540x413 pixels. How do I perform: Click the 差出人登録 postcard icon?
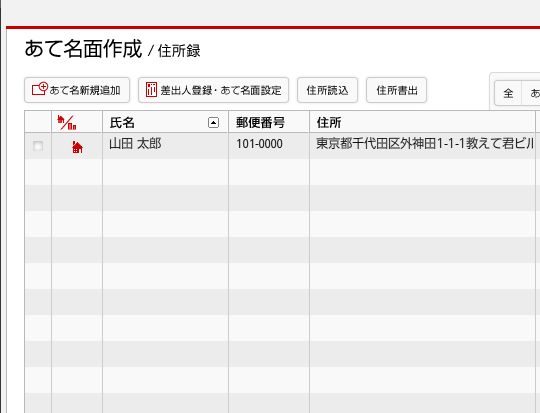[151, 90]
